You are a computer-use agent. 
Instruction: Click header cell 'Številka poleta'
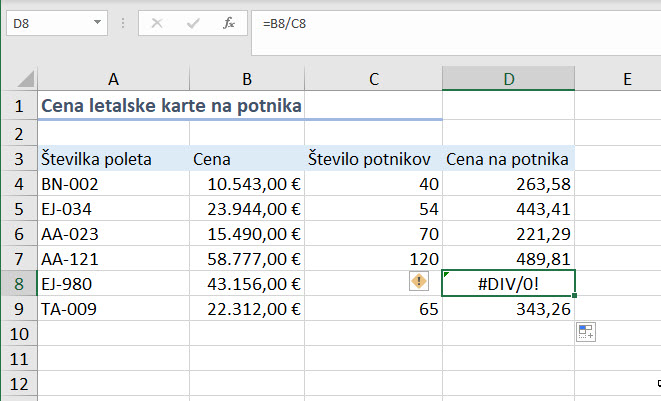(x=113, y=159)
